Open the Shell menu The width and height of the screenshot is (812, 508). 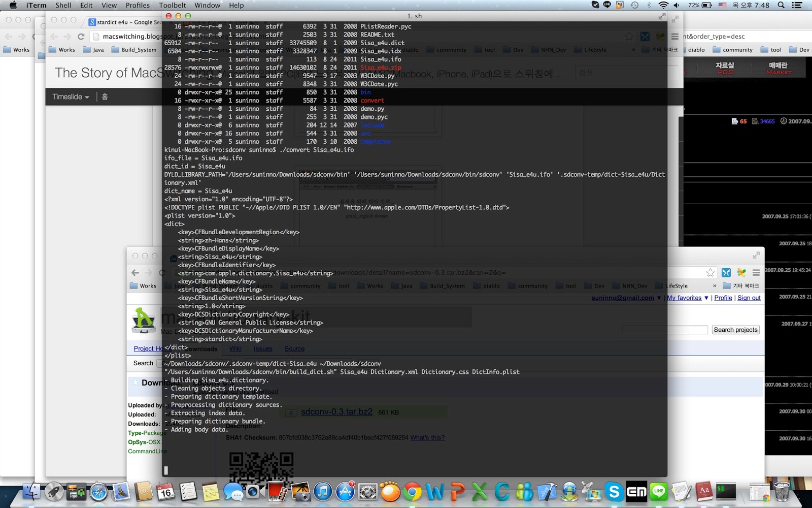coord(63,5)
